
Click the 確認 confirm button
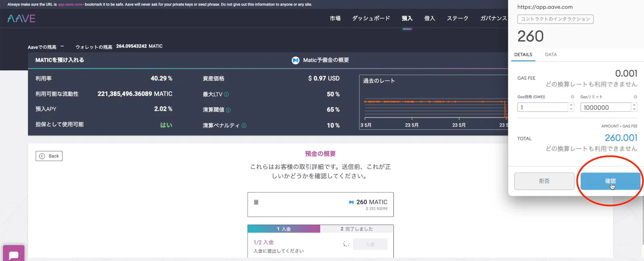coord(610,181)
